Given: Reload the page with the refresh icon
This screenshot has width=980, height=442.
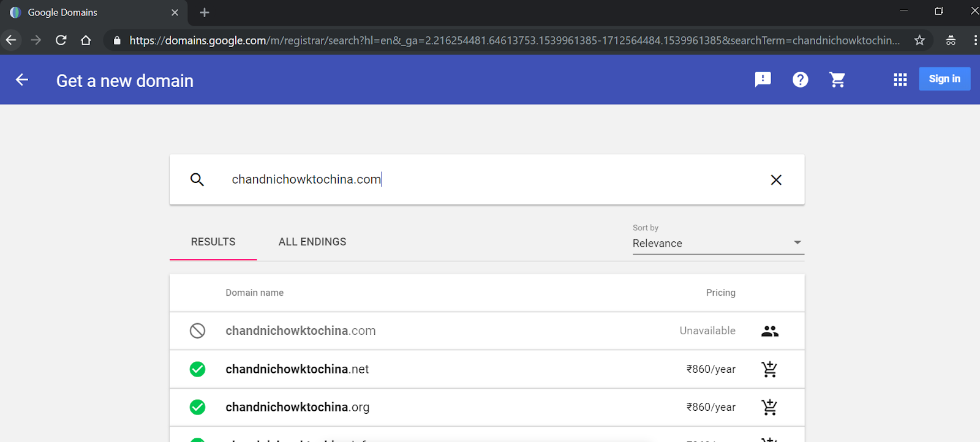Looking at the screenshot, I should (61, 40).
